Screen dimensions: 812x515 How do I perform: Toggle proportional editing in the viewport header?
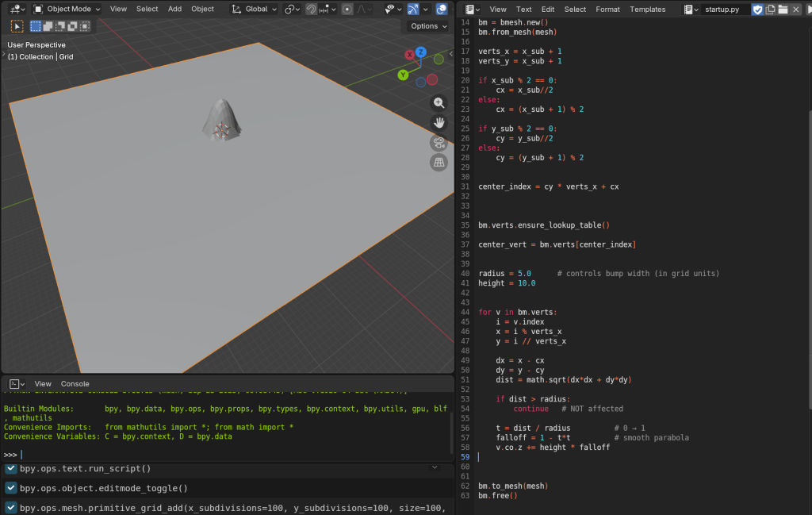pyautogui.click(x=347, y=10)
